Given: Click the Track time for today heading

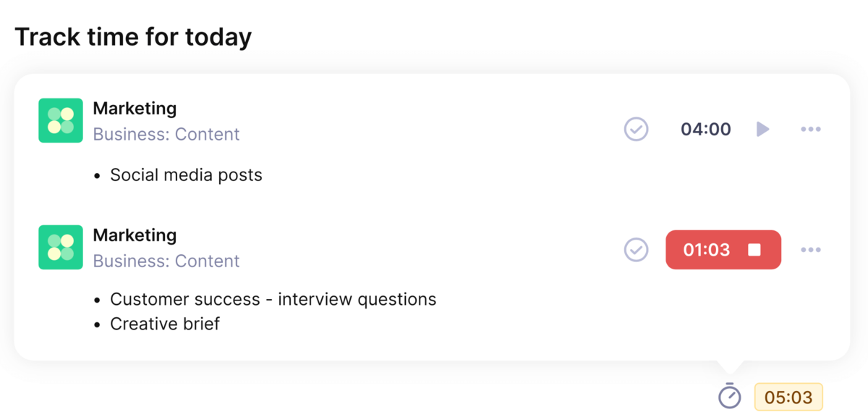Looking at the screenshot, I should click(x=135, y=36).
